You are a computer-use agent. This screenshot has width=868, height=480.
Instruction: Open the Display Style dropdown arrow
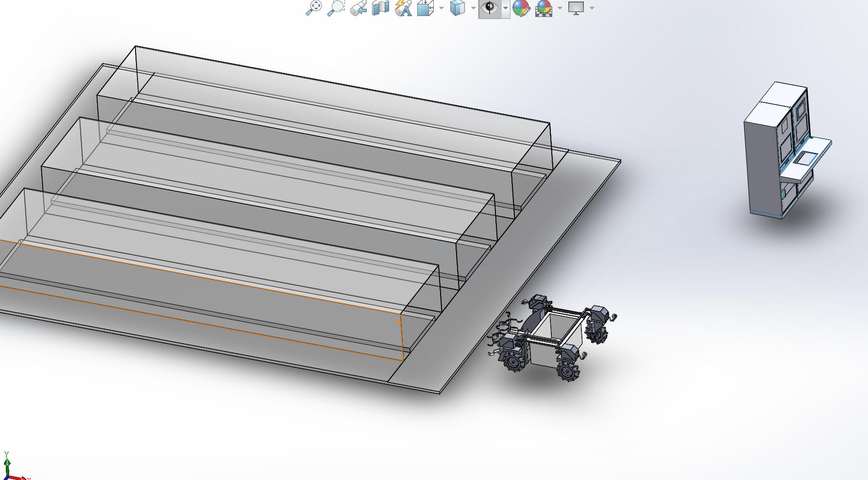[473, 8]
